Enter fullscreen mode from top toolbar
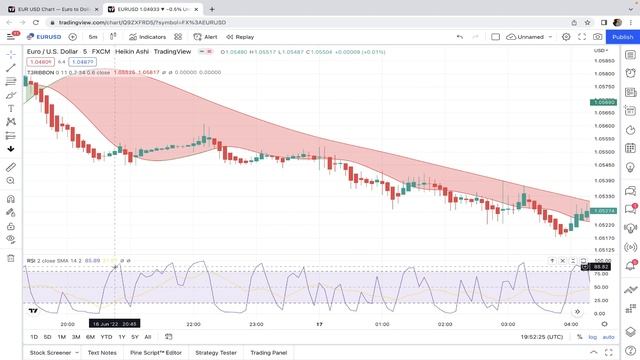This screenshot has height=360, width=640. (582, 37)
